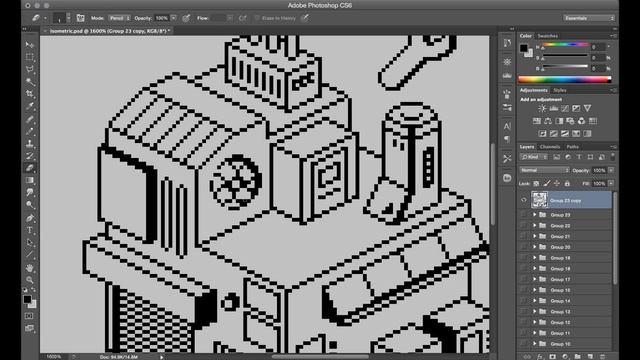The image size is (640, 360).
Task: Open the Normal blend mode dropdown
Action: point(544,170)
